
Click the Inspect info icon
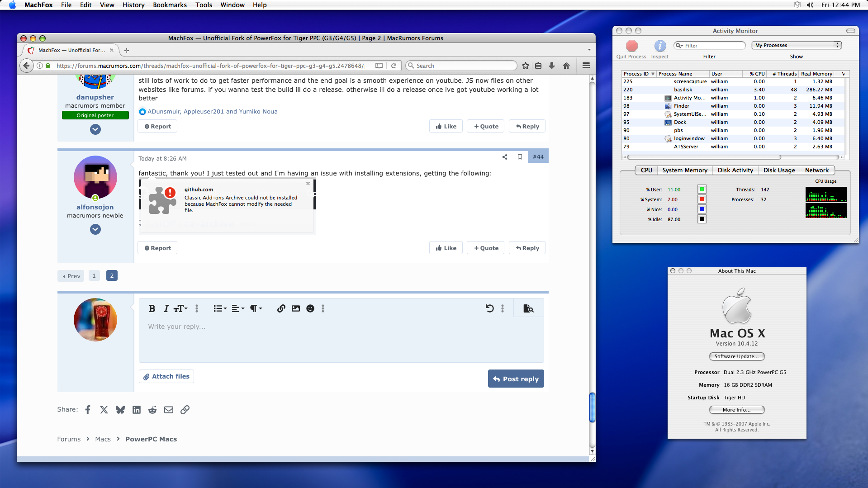(660, 46)
